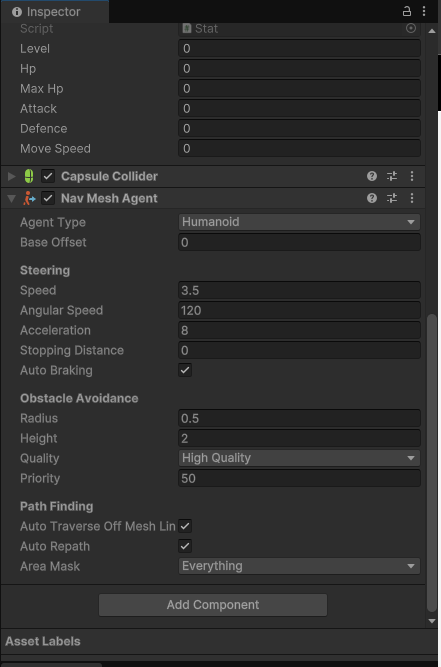Click the Angular Speed input field
Viewport: 441px width, 667px height.
(x=299, y=311)
